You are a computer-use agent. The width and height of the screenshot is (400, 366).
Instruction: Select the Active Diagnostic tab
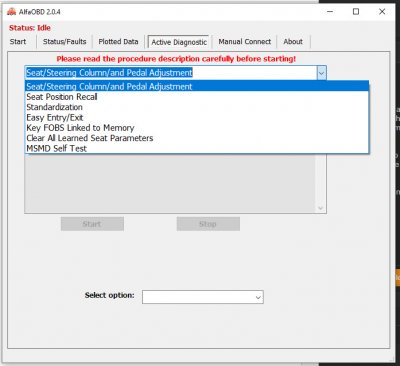(x=179, y=42)
